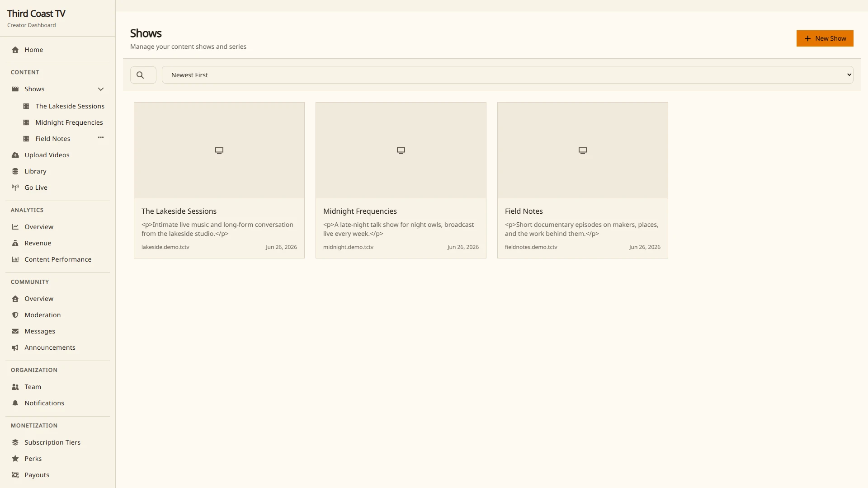Screen dimensions: 868x488
Task: Click the Field Notes card thumbnail
Action: pyautogui.click(x=583, y=150)
